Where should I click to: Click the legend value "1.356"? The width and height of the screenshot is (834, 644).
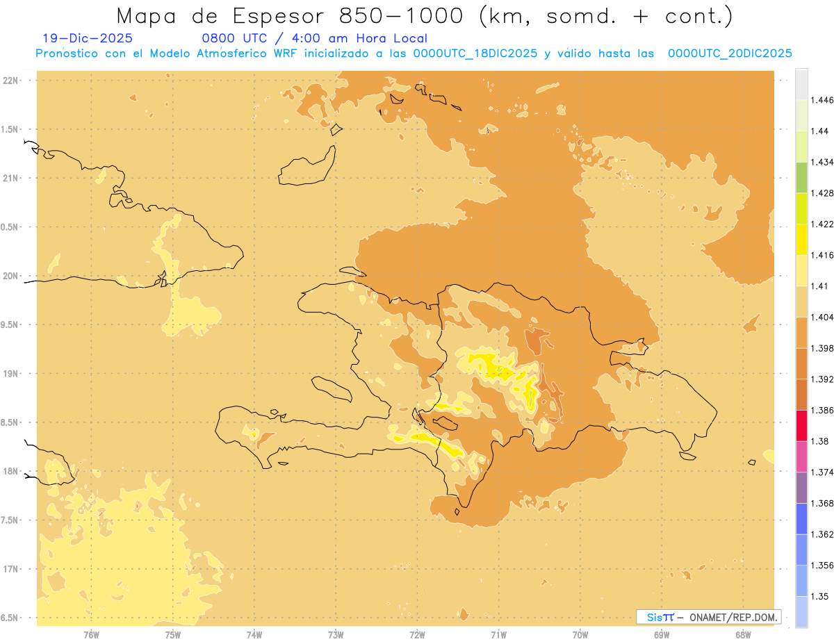pos(822,565)
